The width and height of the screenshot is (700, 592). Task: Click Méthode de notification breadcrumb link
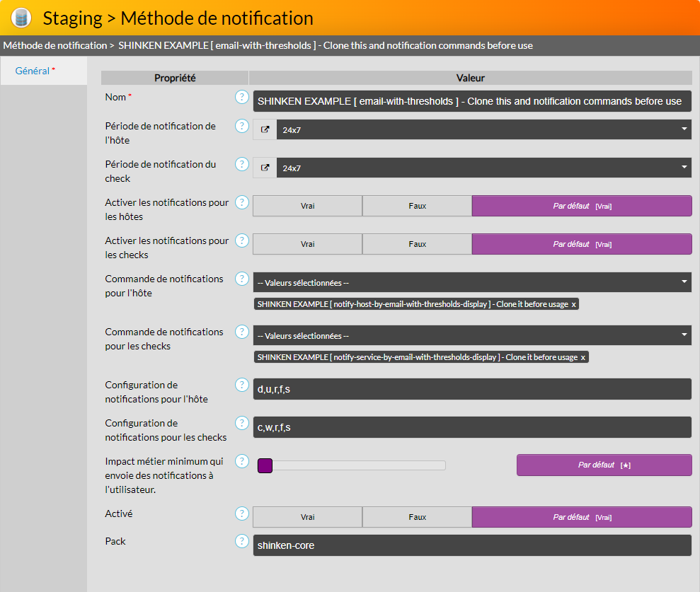click(x=54, y=45)
